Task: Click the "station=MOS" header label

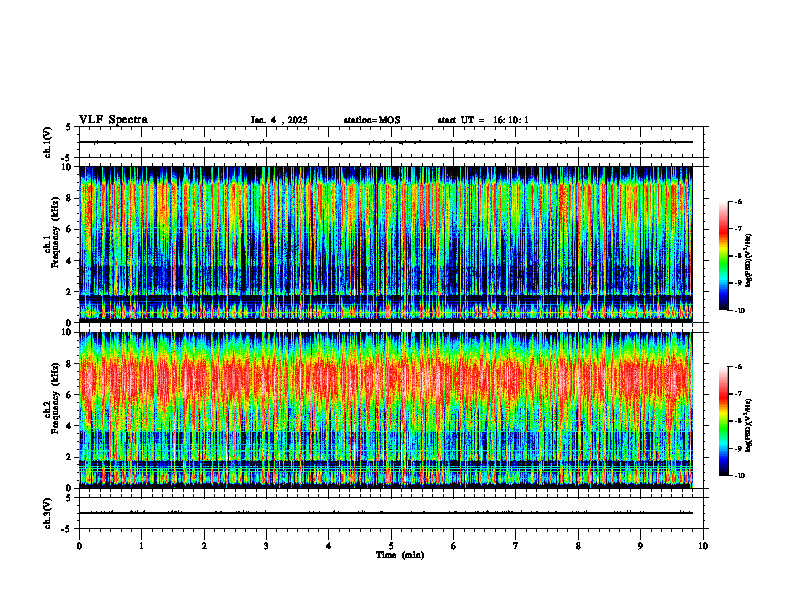Action: coord(372,120)
